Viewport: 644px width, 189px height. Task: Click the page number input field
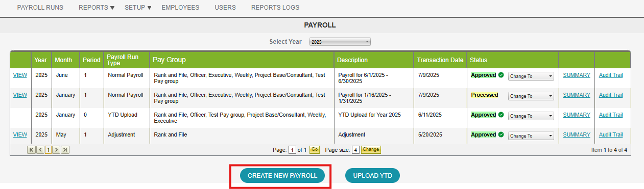point(292,150)
